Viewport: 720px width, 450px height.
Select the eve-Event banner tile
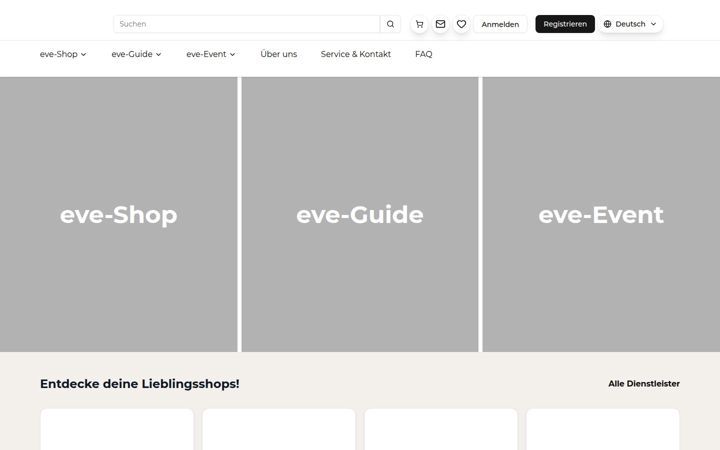coord(601,214)
